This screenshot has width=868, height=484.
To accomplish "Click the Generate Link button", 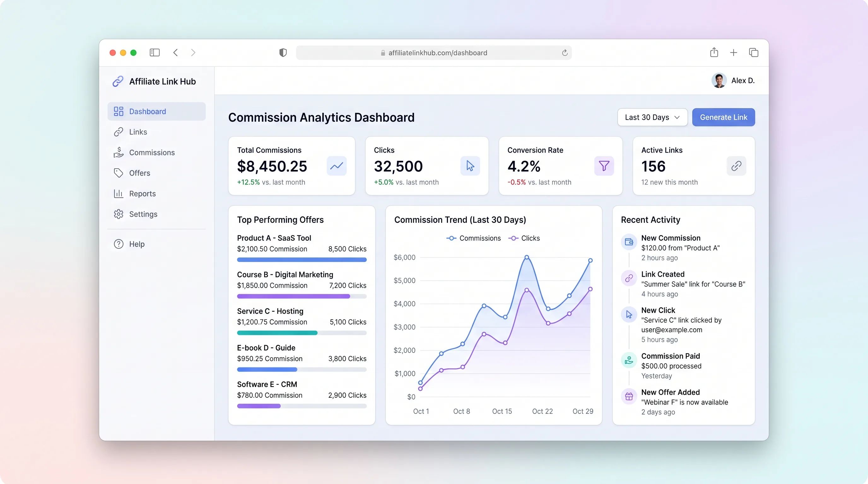I will (724, 117).
